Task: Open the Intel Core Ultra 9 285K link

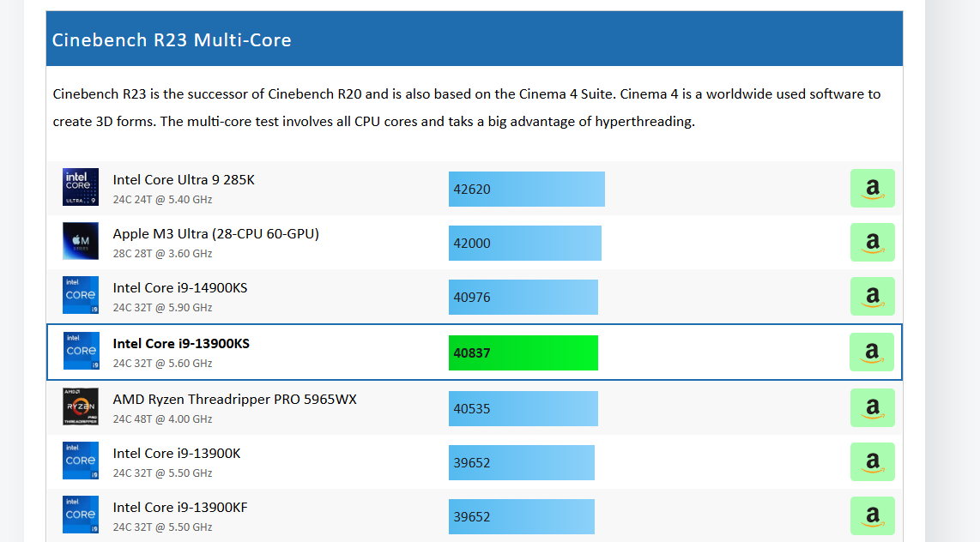Action: coord(184,180)
